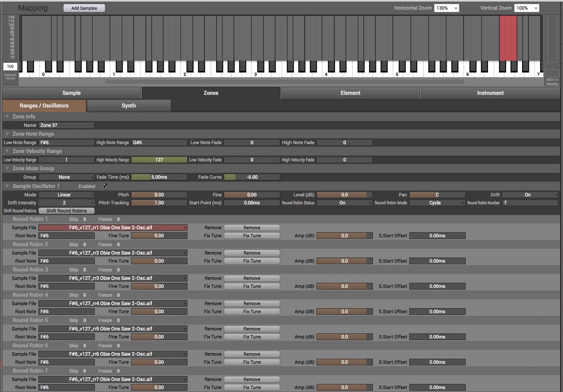Viewport: 563px width, 392px height.
Task: Adjust the High Velocity Range slider
Action: [x=159, y=160]
